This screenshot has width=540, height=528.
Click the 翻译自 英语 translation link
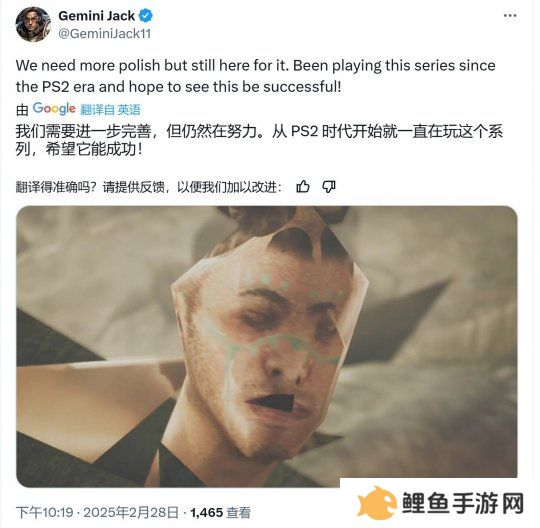pyautogui.click(x=111, y=110)
